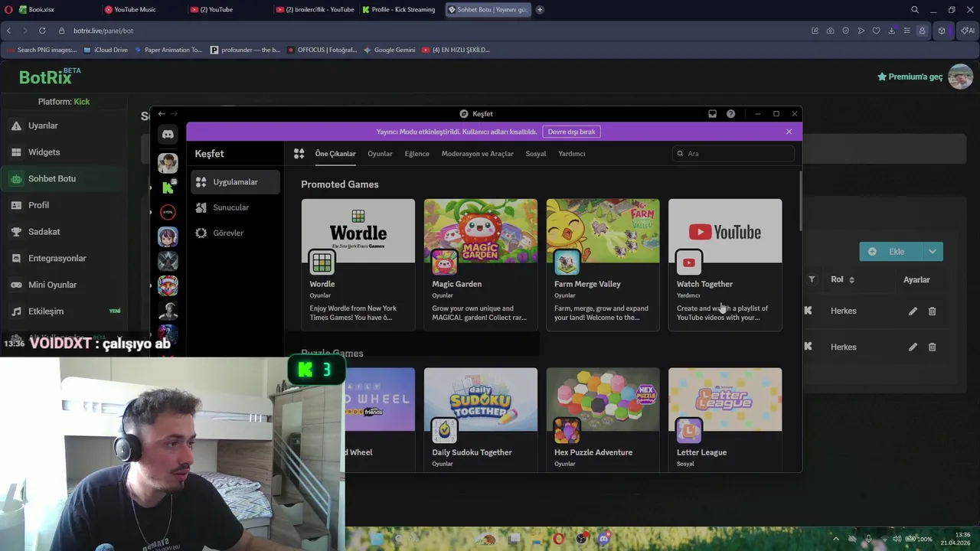Click the Ara search field in Keşfet

[x=733, y=154]
